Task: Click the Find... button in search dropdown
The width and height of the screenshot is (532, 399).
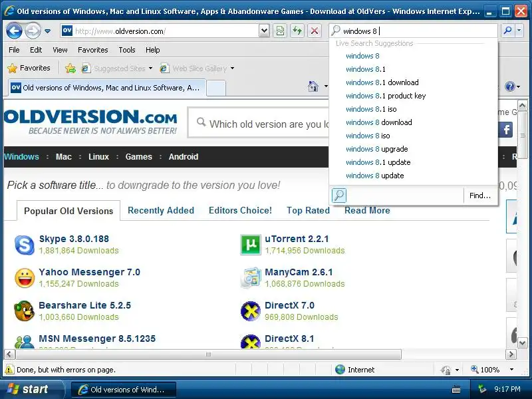Action: pos(480,196)
